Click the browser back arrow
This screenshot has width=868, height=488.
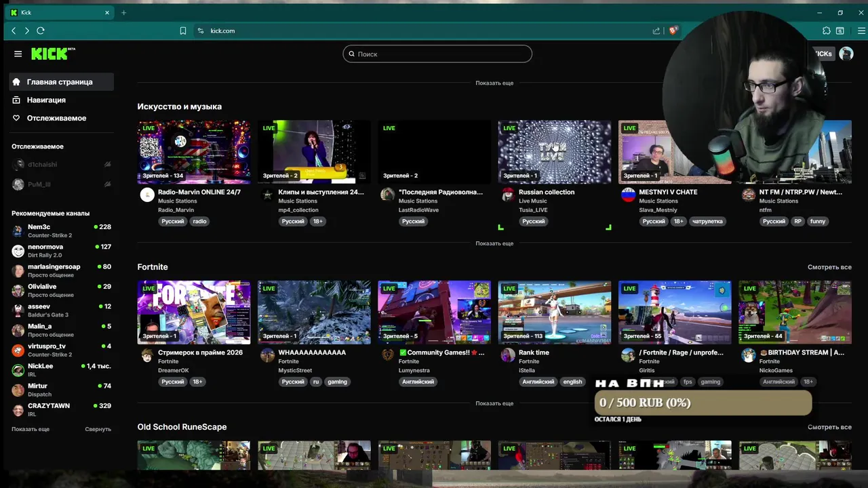(14, 30)
